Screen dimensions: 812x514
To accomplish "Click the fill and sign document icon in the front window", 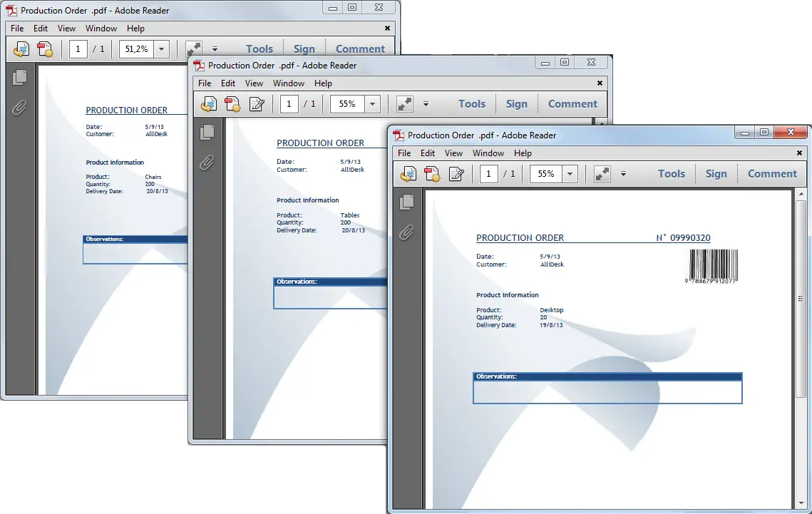I will pyautogui.click(x=456, y=174).
